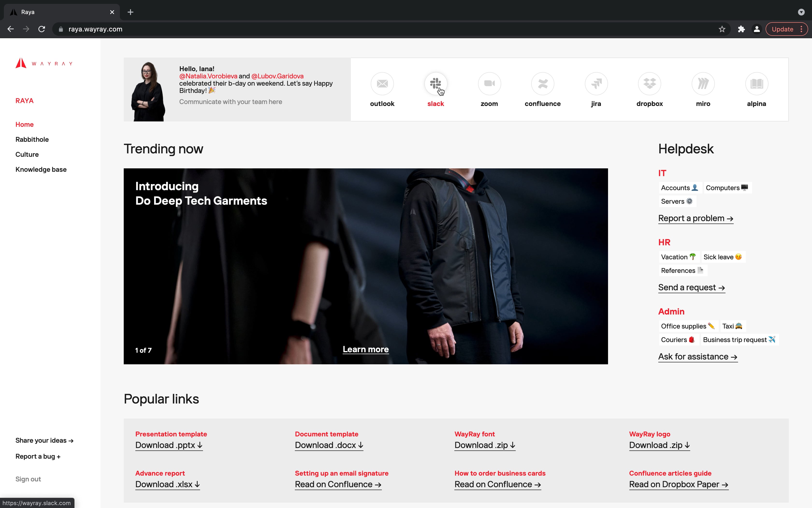Click the RAYA sidebar heading
The image size is (812, 508).
pos(24,101)
